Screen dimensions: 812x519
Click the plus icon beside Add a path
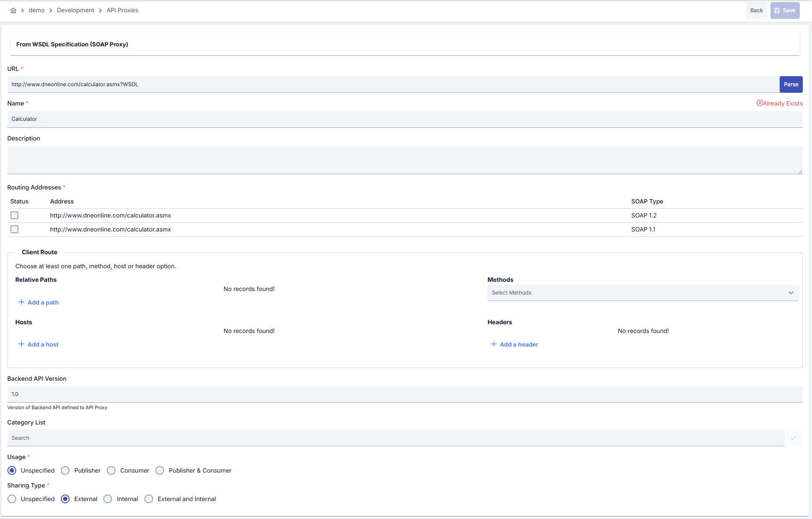(x=21, y=302)
